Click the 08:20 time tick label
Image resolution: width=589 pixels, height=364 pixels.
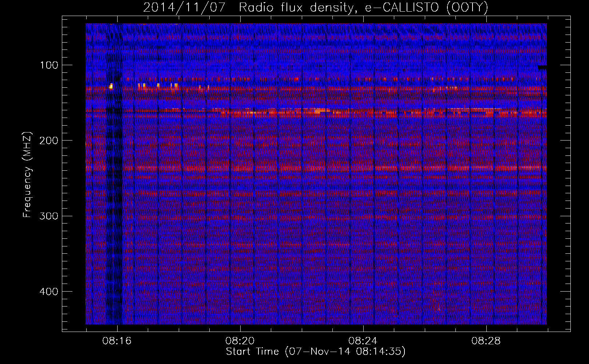(240, 341)
